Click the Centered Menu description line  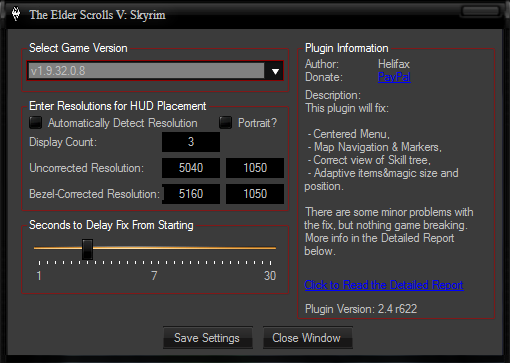(x=349, y=134)
